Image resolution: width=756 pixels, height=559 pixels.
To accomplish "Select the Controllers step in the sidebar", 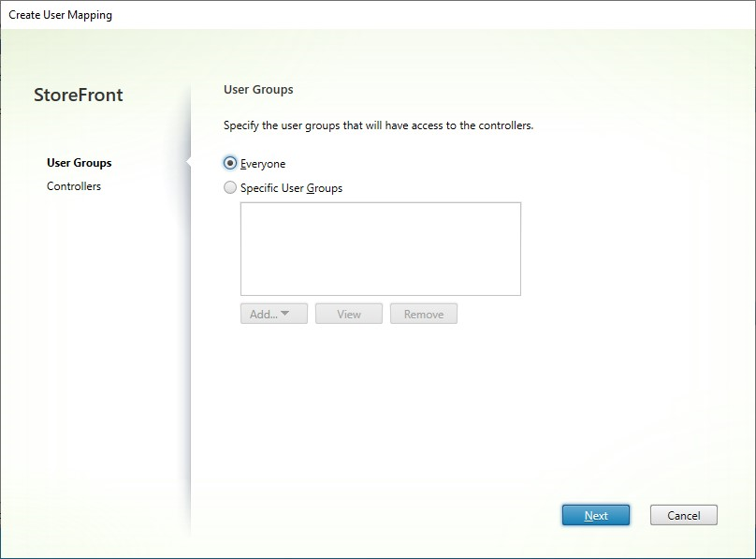I will (x=74, y=186).
